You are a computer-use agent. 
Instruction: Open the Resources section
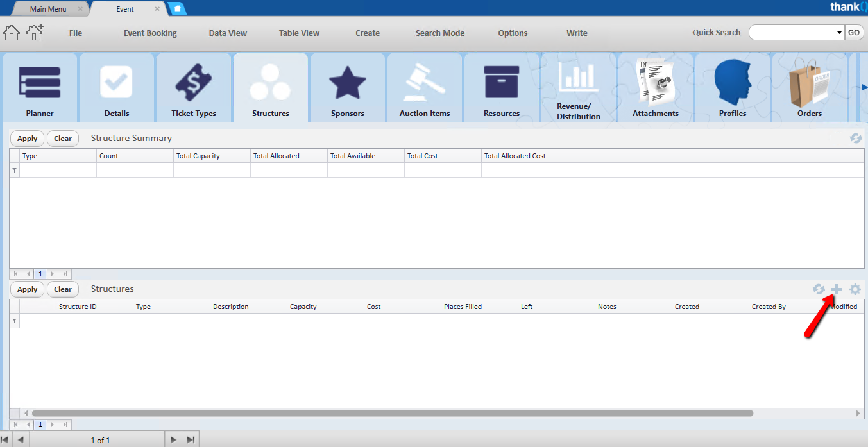[x=502, y=88]
